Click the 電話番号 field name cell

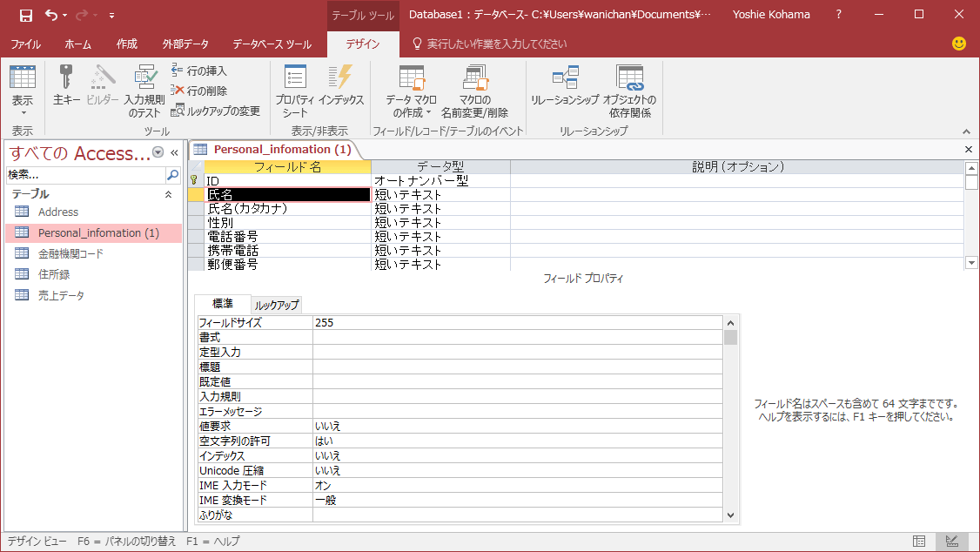(287, 236)
